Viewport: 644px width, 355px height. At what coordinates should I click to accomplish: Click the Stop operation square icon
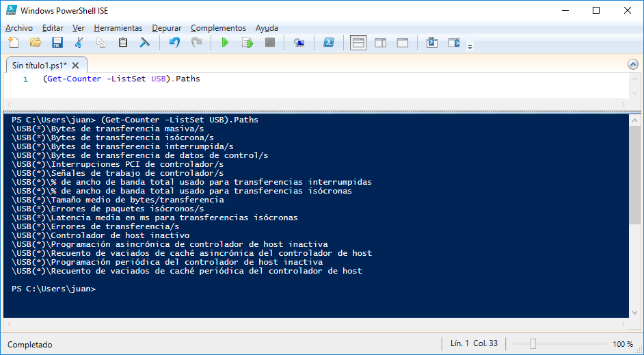(270, 42)
